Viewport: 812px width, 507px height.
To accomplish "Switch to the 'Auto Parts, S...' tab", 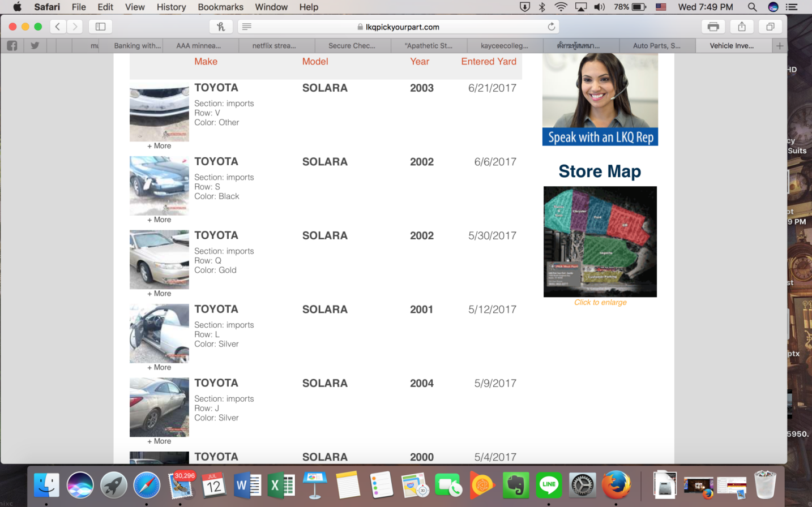I will click(x=657, y=46).
